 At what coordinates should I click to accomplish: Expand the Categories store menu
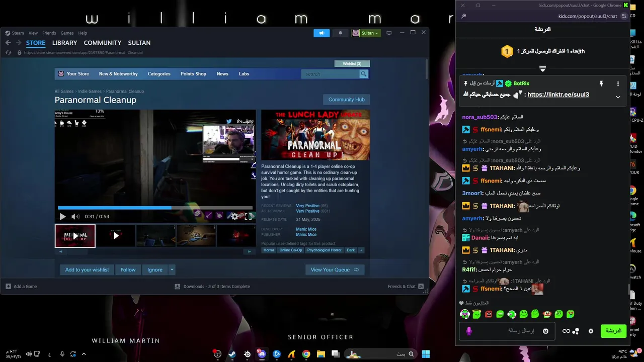(159, 74)
